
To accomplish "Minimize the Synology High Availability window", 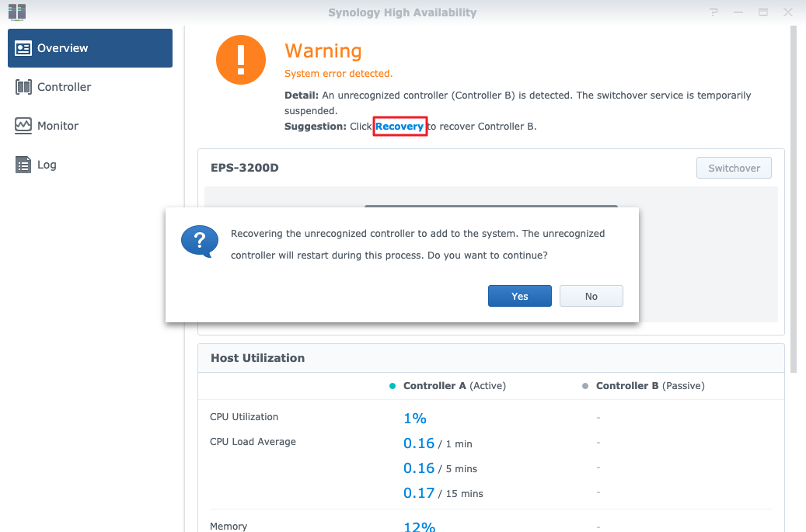I will 738,12.
